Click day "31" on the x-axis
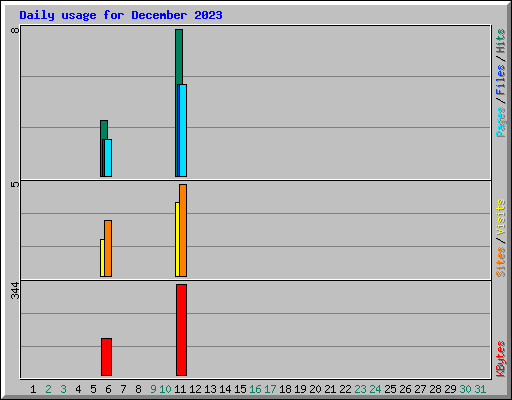Screen dimensions: 512x400 point(480,389)
